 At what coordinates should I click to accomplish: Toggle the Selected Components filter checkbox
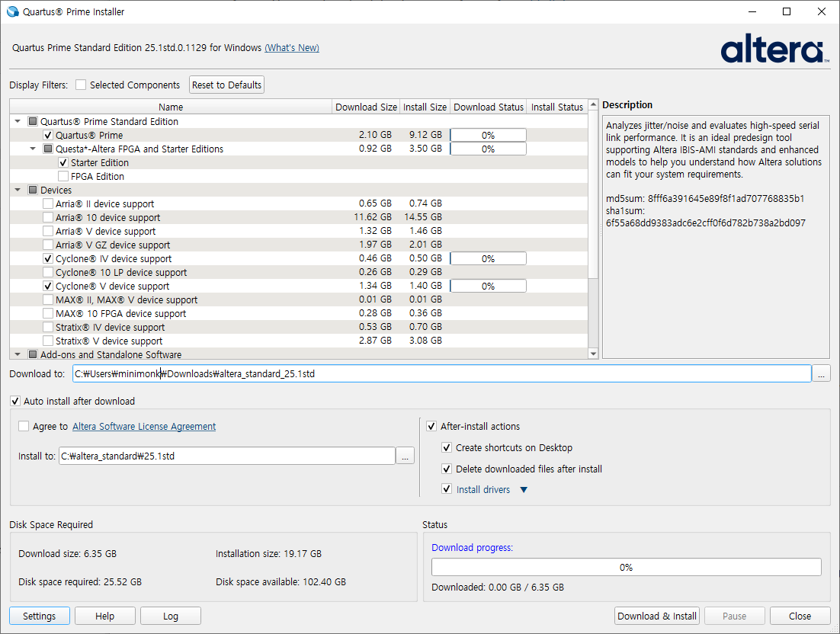[x=81, y=85]
